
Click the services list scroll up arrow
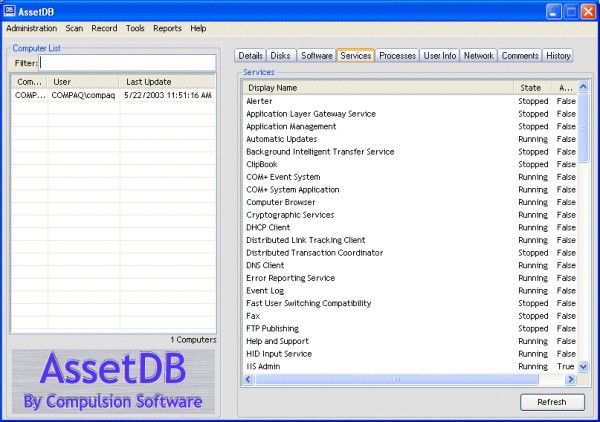coord(583,87)
